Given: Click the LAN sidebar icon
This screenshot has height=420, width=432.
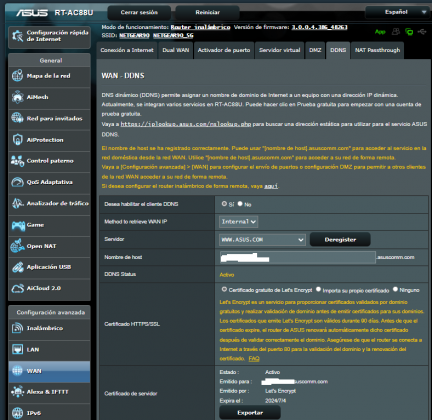Looking at the screenshot, I should click(x=17, y=349).
